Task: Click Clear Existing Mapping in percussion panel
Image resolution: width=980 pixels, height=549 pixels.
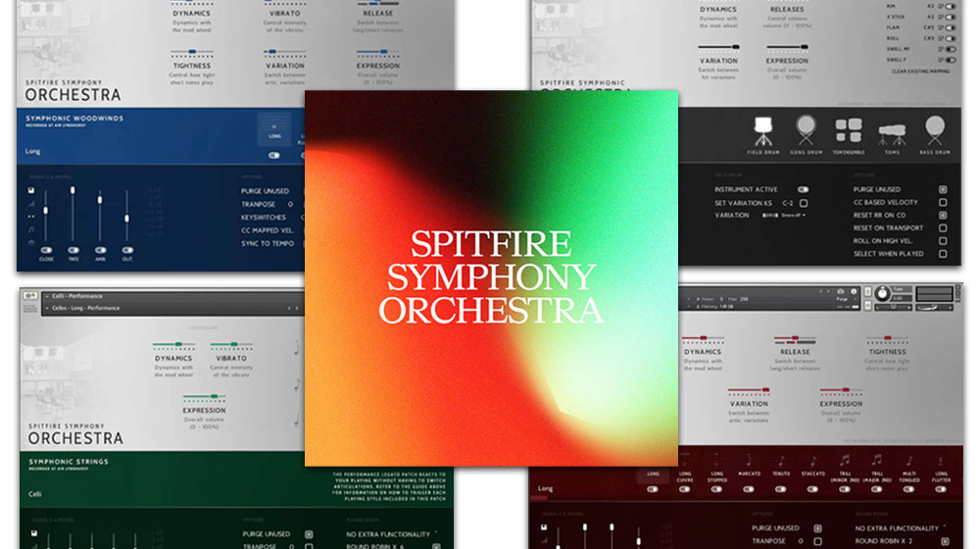Action: coord(920,72)
